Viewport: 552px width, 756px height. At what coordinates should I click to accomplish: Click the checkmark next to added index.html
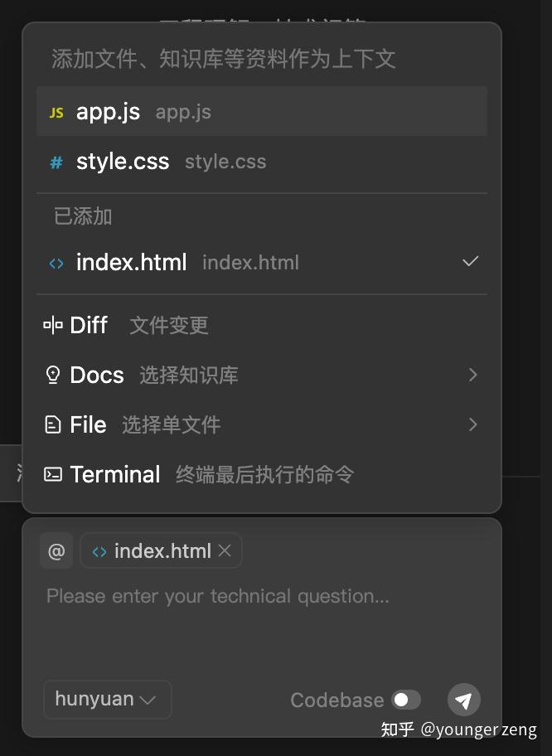pos(470,261)
